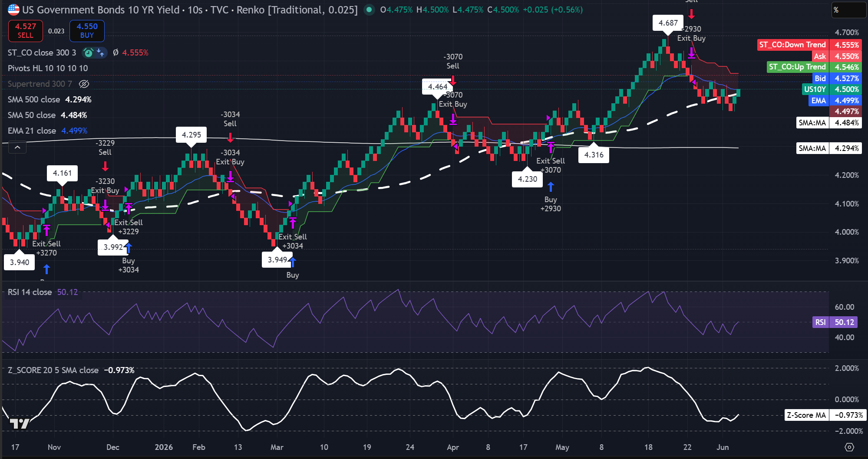
Task: Click the US flag symbol icon
Action: click(13, 10)
